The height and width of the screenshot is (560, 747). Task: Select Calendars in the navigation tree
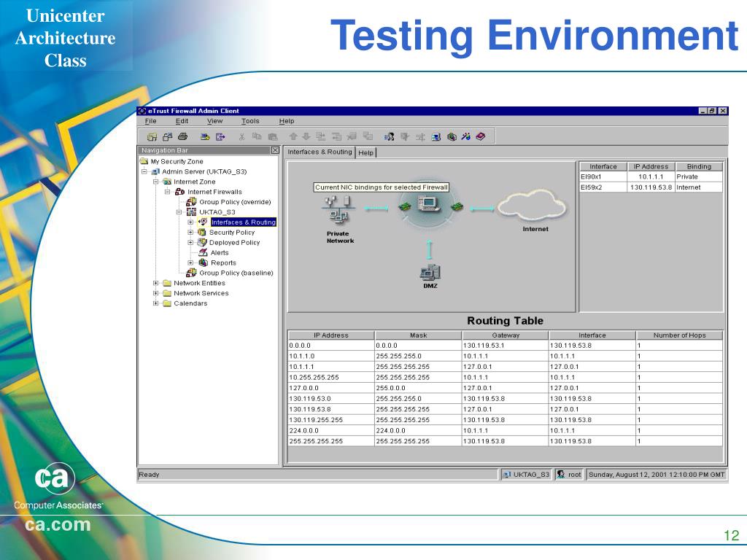click(x=190, y=303)
